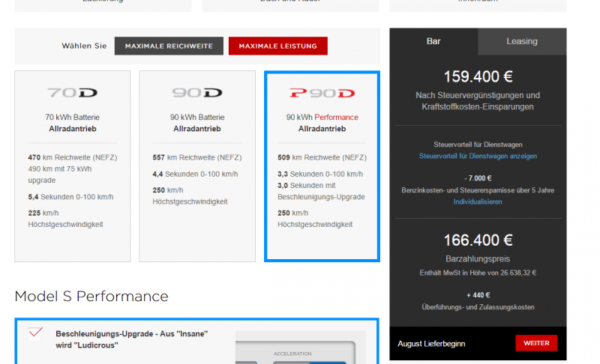Click "470 km Reichweite (NEFZ)" text
Screen dimensions: 600x364
coord(73,157)
